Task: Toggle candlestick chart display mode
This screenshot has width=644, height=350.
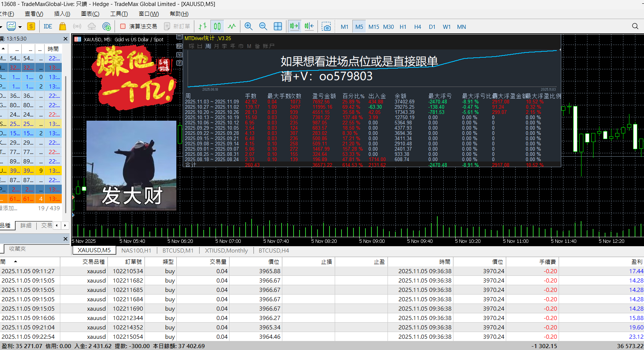Action: pyautogui.click(x=217, y=26)
